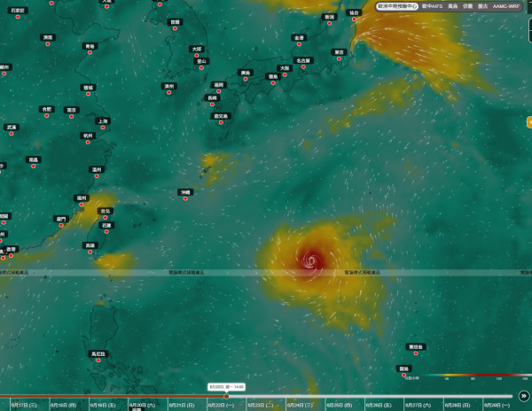Jump to 6月29日 (一) on the timeline
532x411 pixels.
click(x=497, y=405)
